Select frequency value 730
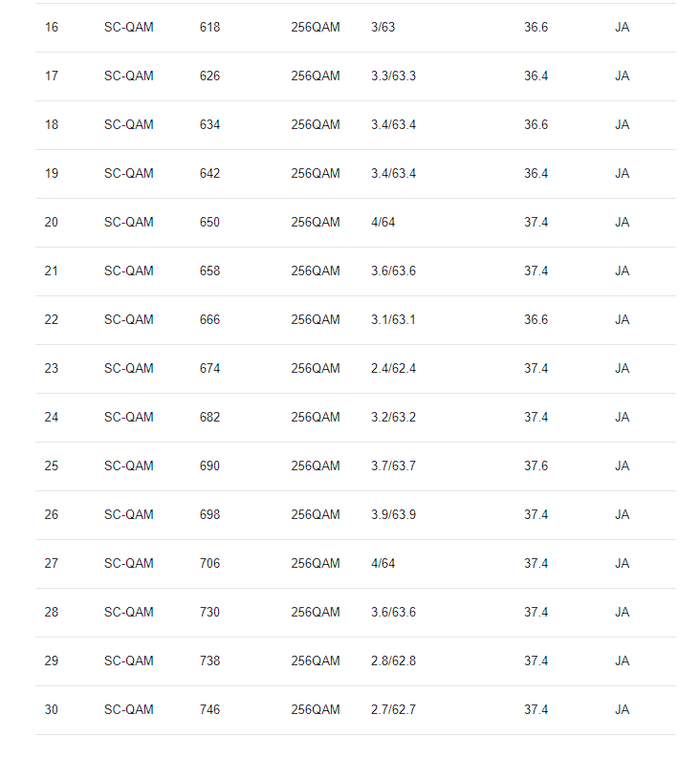Image resolution: width=700 pixels, height=758 pixels. point(209,612)
